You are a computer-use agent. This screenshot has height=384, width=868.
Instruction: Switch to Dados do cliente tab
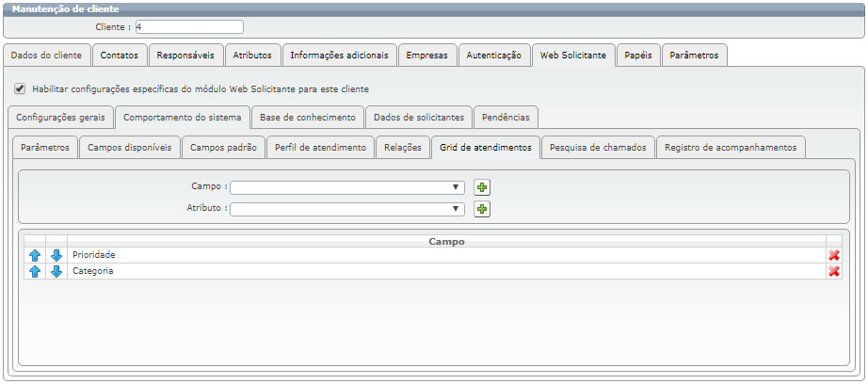click(46, 56)
